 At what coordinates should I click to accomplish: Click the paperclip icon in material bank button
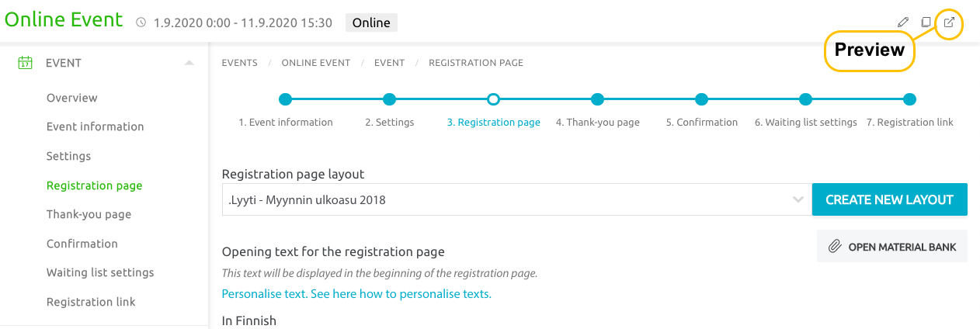pyautogui.click(x=835, y=247)
